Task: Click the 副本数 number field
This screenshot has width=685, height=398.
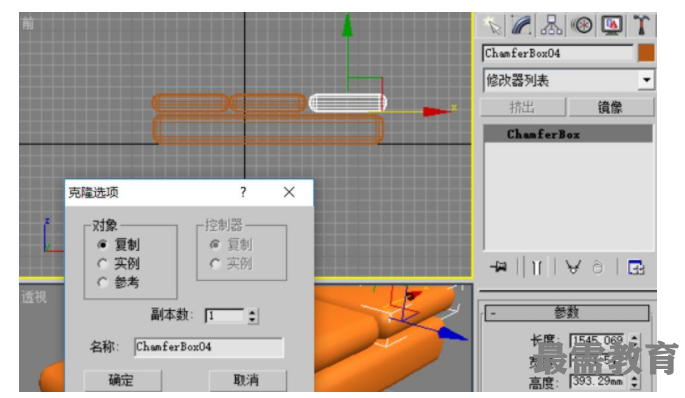Action: click(225, 315)
